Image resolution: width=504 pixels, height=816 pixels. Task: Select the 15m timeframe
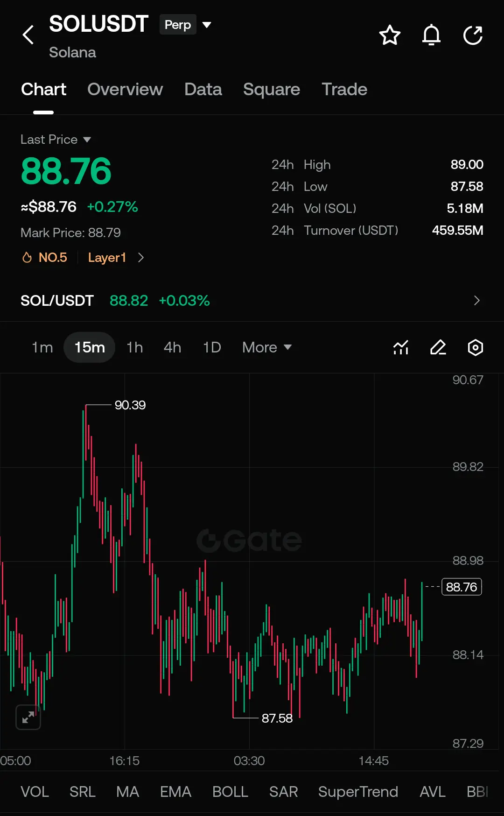click(x=90, y=347)
